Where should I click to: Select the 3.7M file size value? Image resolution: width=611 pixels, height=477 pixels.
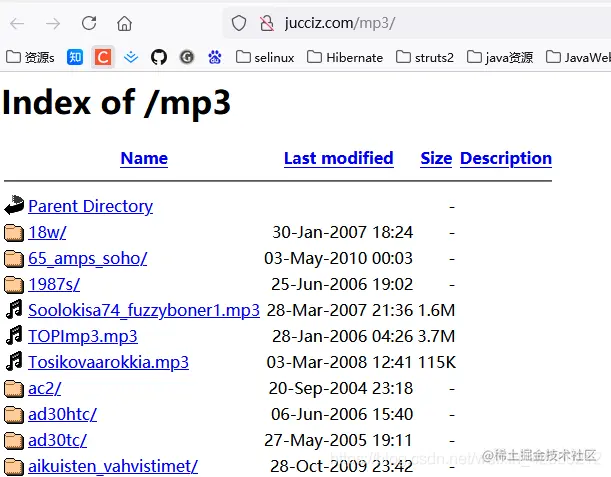pos(436,336)
